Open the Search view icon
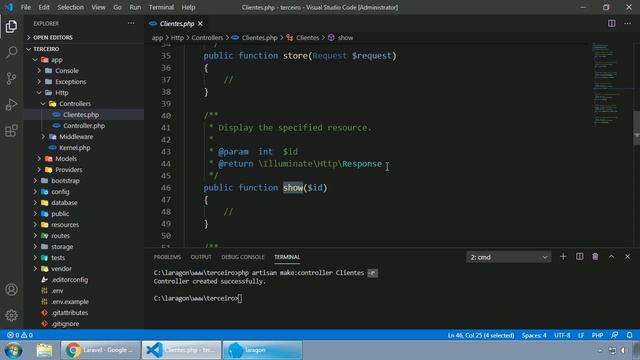Image resolution: width=640 pixels, height=360 pixels. coord(11,52)
